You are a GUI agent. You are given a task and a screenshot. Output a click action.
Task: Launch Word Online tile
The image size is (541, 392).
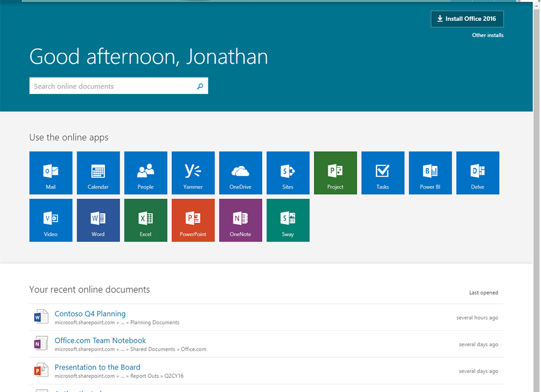98,220
